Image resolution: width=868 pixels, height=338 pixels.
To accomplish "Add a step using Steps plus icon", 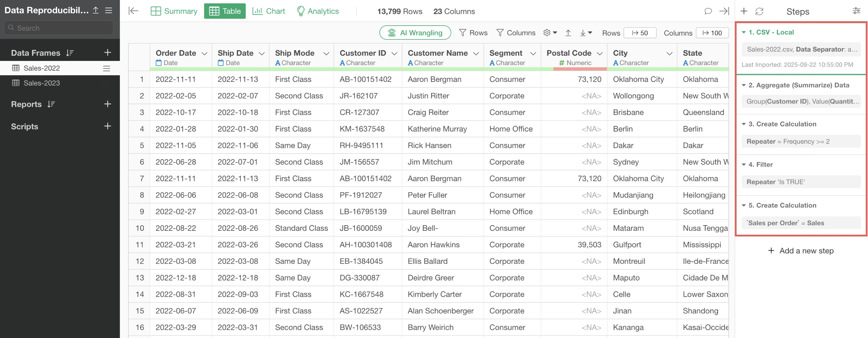I will (x=744, y=12).
